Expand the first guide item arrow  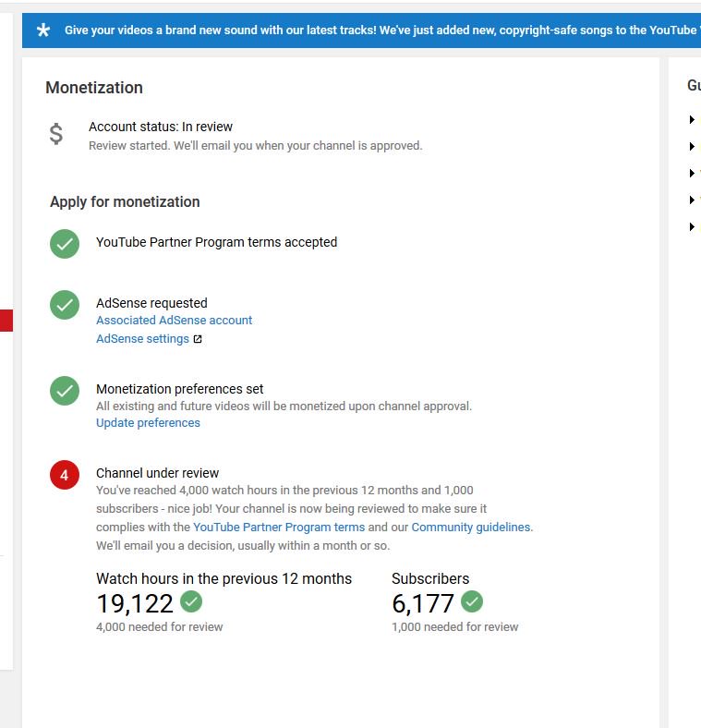(x=692, y=120)
